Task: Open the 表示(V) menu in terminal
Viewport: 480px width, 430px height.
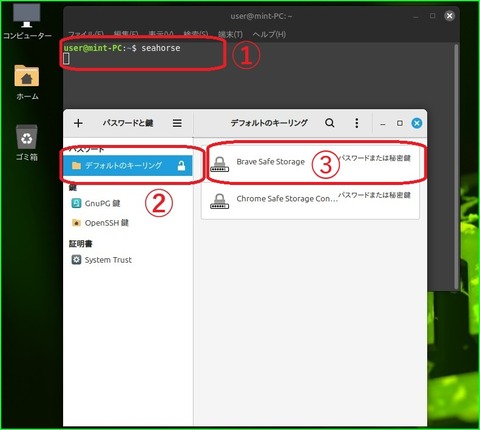Action: click(161, 34)
